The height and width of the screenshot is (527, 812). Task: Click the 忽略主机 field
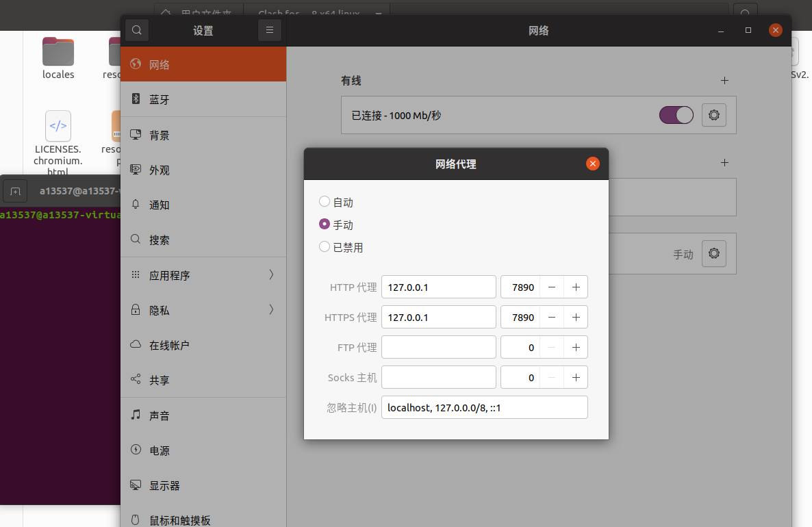pyautogui.click(x=485, y=407)
